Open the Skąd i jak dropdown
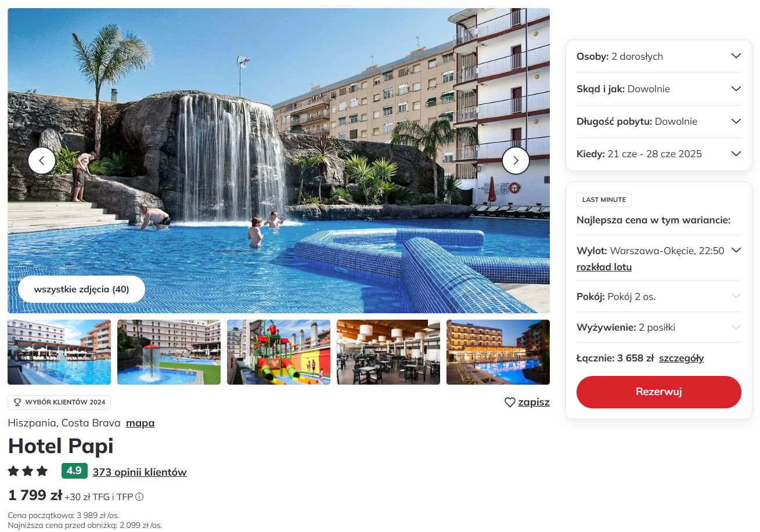760x532 pixels. [659, 89]
